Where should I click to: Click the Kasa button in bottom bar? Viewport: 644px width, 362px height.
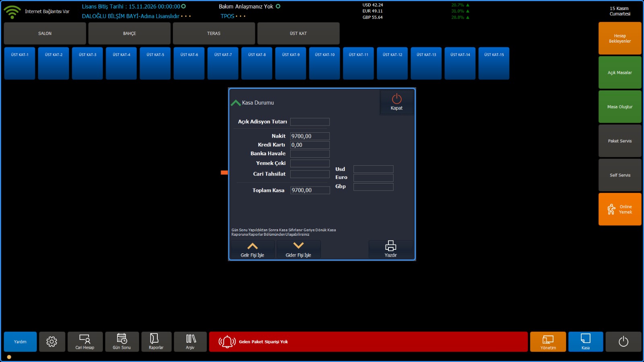(585, 341)
